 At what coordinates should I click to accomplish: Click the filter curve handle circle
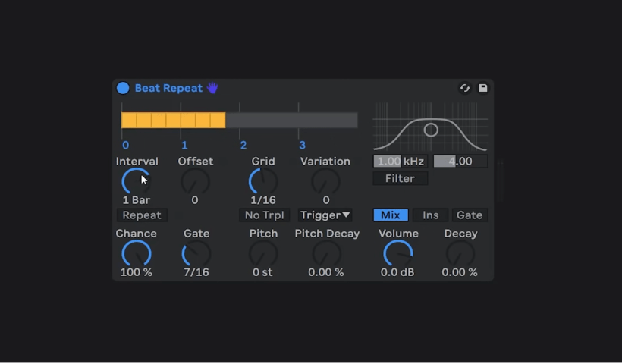431,130
